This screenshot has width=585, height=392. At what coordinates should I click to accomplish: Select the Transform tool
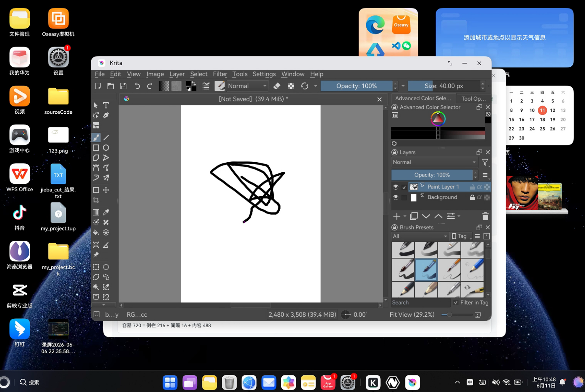click(x=96, y=190)
